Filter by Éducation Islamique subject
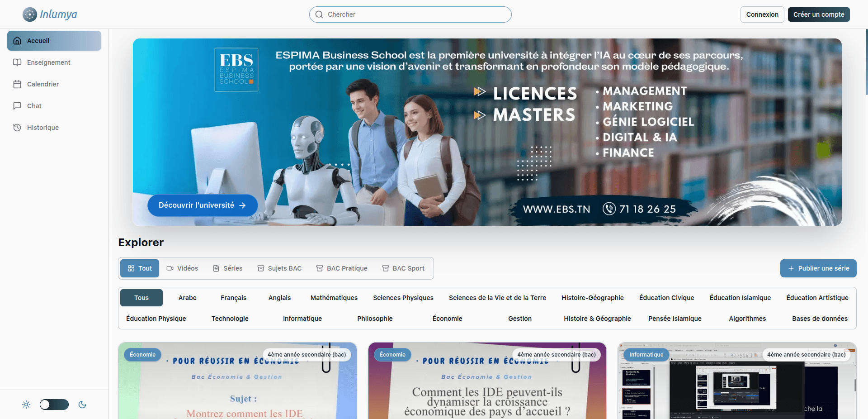The height and width of the screenshot is (419, 868). (740, 298)
